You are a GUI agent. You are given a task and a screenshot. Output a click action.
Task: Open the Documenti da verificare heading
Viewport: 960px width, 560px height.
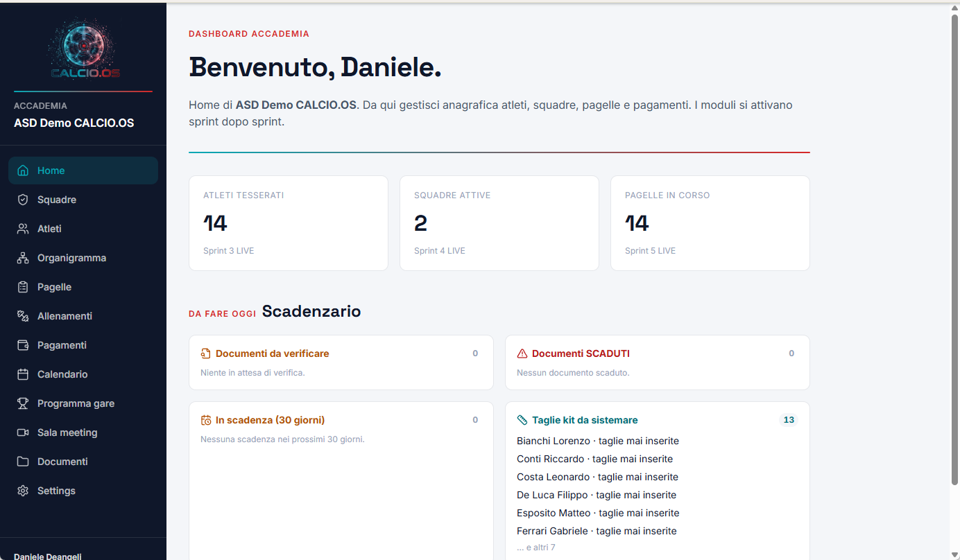pos(272,353)
